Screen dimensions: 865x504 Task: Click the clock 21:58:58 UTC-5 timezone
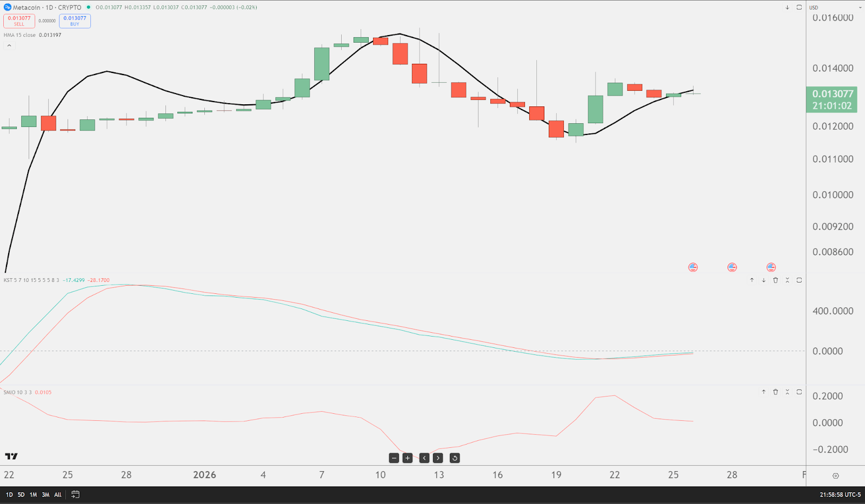[840, 495]
